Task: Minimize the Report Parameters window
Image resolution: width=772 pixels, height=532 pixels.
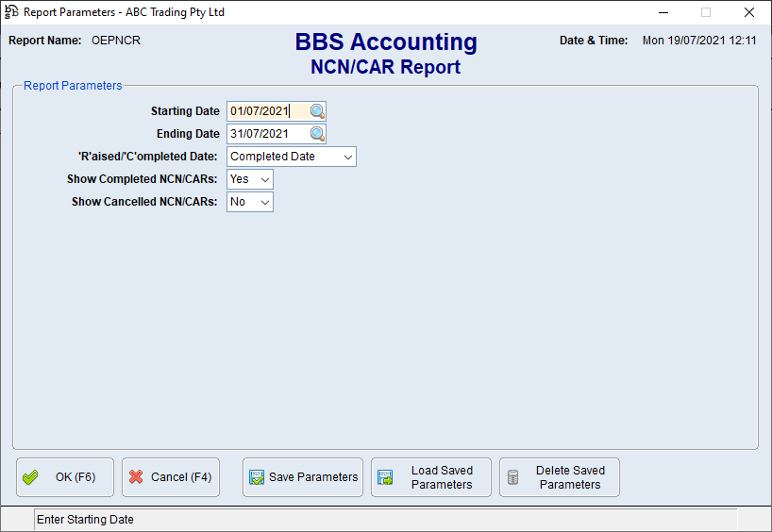Action: (x=662, y=12)
